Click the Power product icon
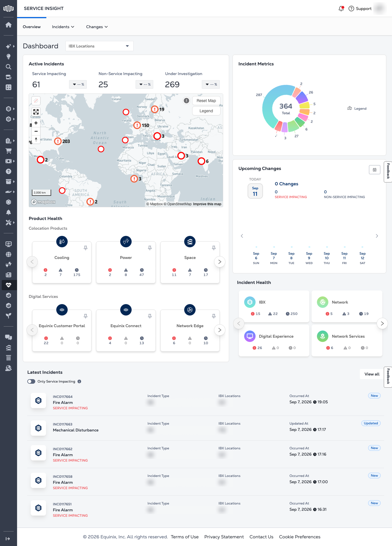The height and width of the screenshot is (546, 392). [126, 242]
